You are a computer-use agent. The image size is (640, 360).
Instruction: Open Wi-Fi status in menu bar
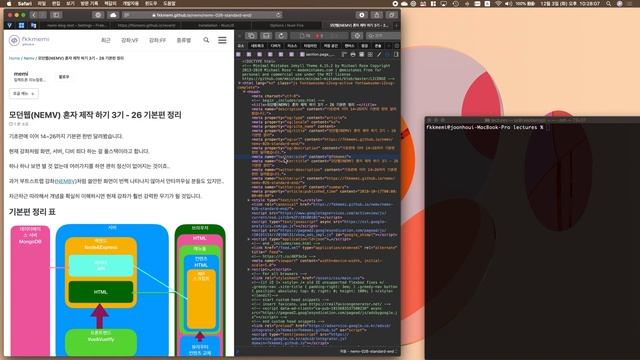[x=498, y=3]
